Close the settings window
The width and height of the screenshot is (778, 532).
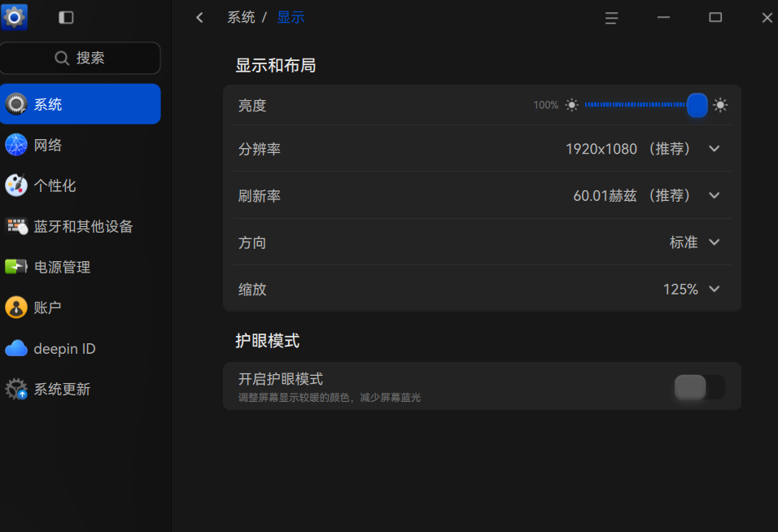click(x=767, y=18)
